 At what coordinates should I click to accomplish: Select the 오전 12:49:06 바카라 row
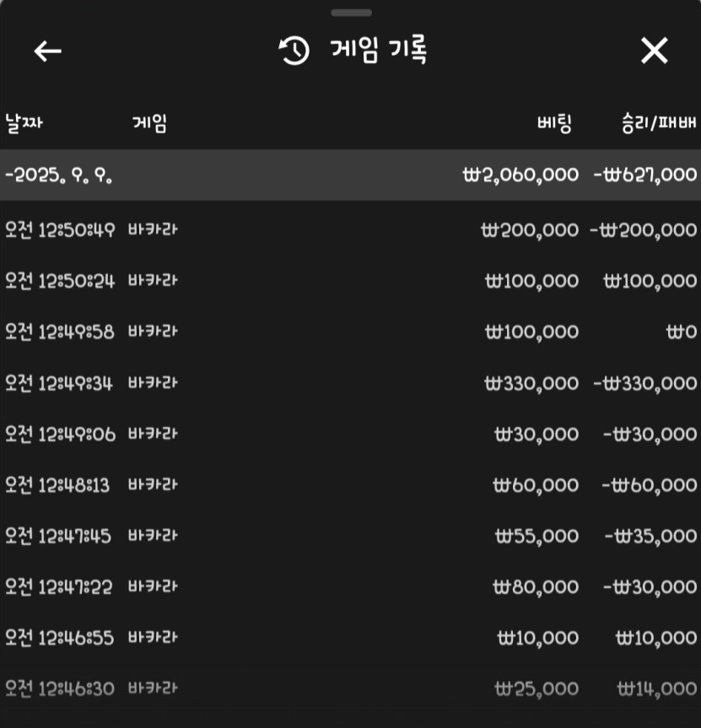351,434
